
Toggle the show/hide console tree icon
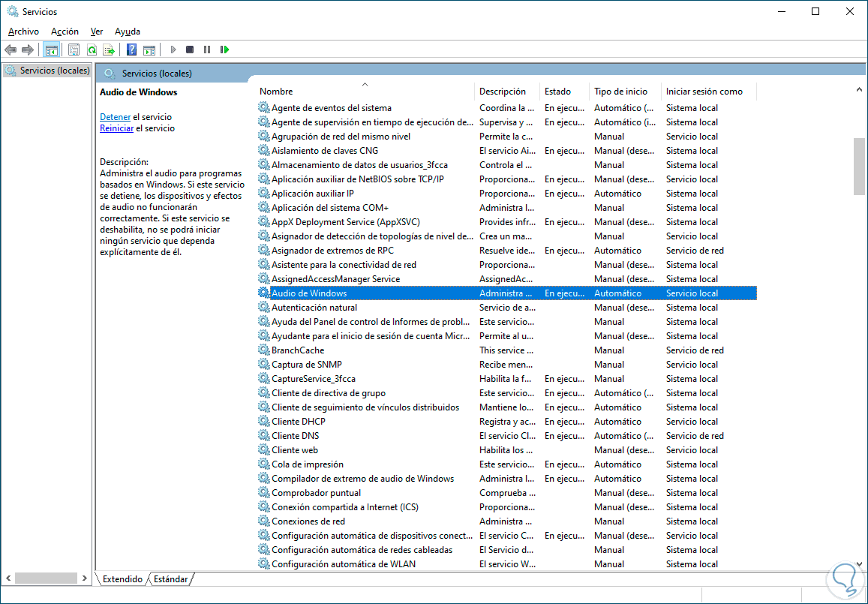(x=52, y=50)
